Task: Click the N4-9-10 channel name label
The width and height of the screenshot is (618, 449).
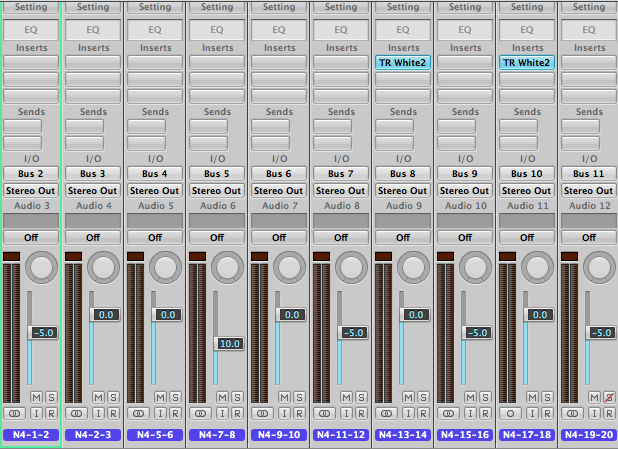Action: [279, 435]
